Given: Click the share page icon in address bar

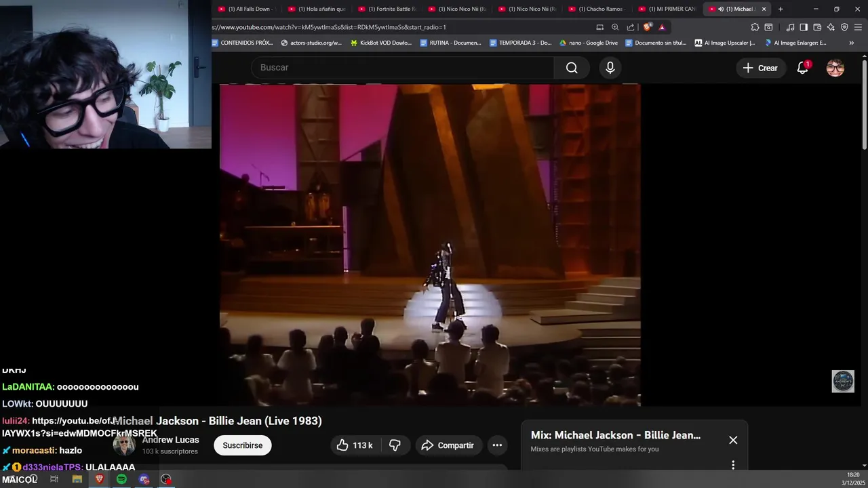Looking at the screenshot, I should click(x=631, y=27).
